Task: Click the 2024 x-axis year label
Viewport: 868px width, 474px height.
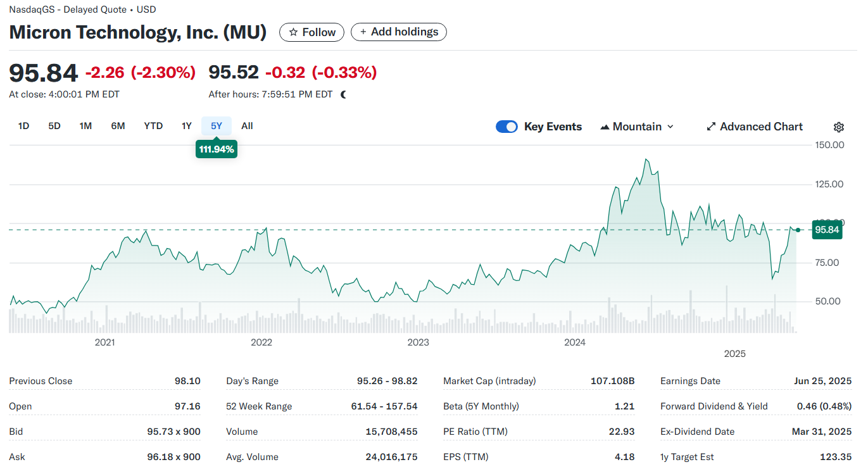Action: (574, 342)
